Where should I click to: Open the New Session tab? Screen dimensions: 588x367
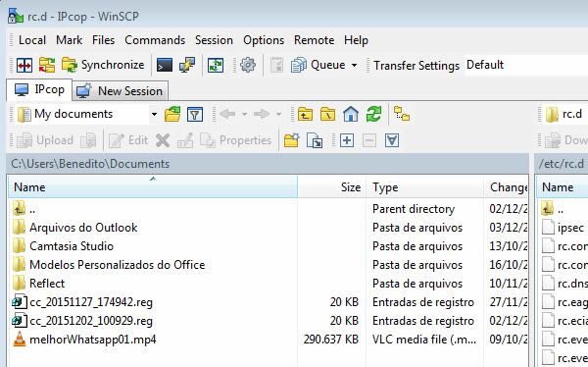point(120,91)
